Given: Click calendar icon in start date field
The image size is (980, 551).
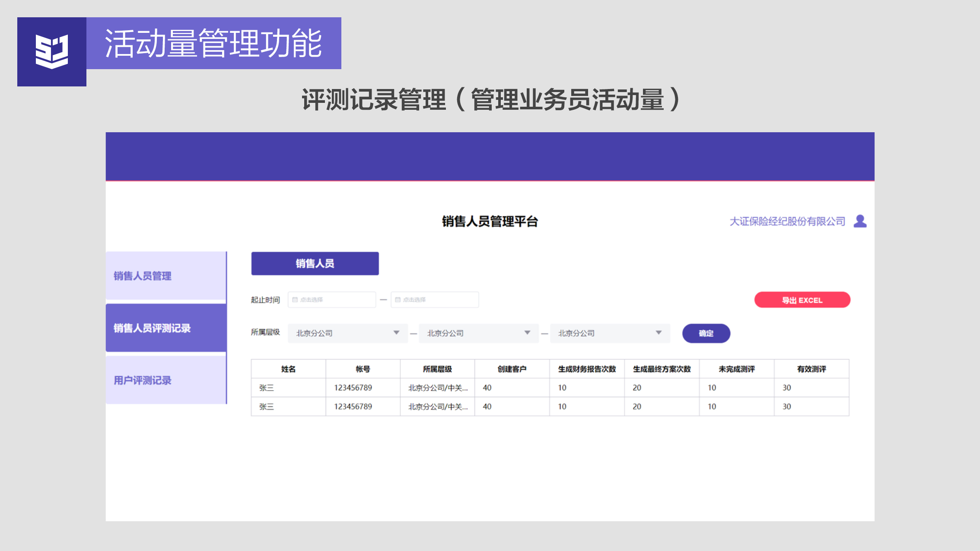Looking at the screenshot, I should (295, 299).
